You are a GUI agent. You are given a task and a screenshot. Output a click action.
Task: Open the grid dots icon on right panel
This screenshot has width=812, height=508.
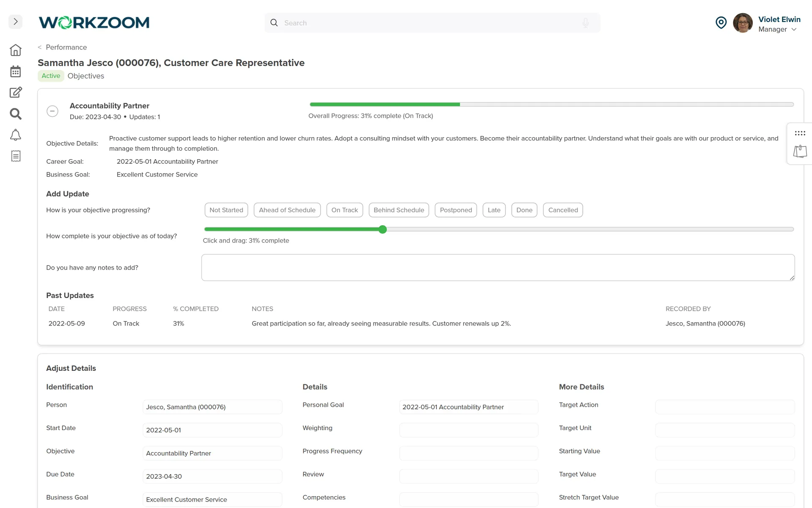click(x=800, y=133)
